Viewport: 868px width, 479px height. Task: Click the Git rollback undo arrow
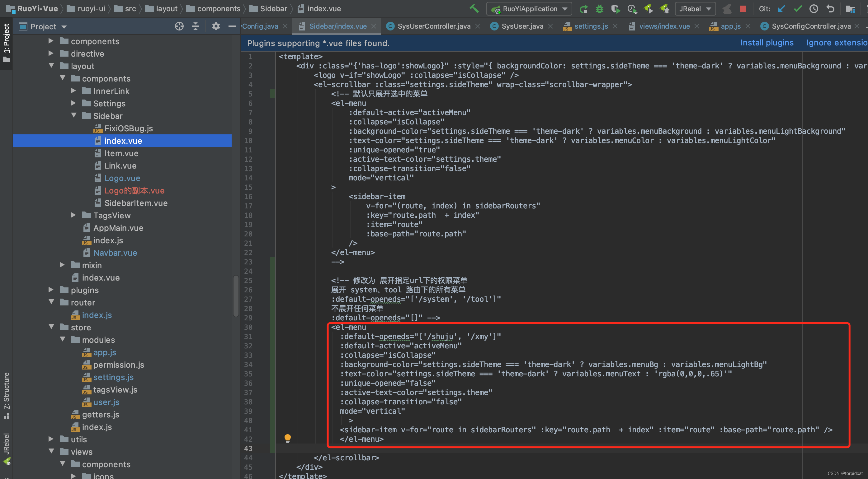pyautogui.click(x=830, y=9)
